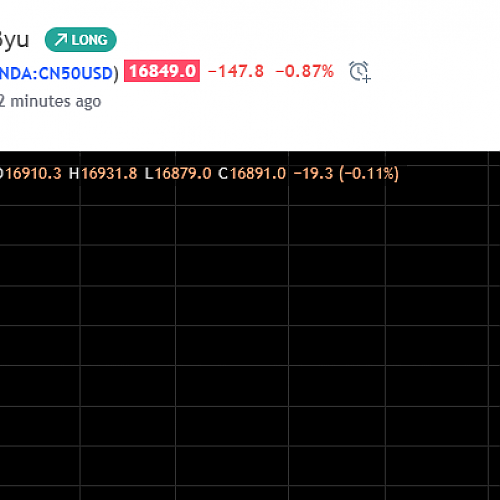
Task: Click the 'minutes ago' timestamp
Action: click(x=56, y=101)
